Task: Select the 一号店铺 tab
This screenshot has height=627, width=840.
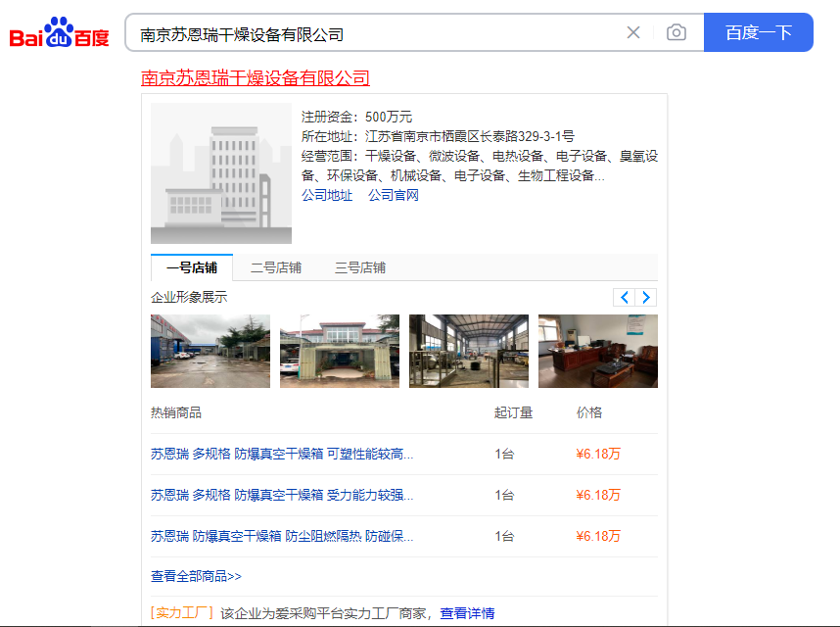Action: click(192, 267)
